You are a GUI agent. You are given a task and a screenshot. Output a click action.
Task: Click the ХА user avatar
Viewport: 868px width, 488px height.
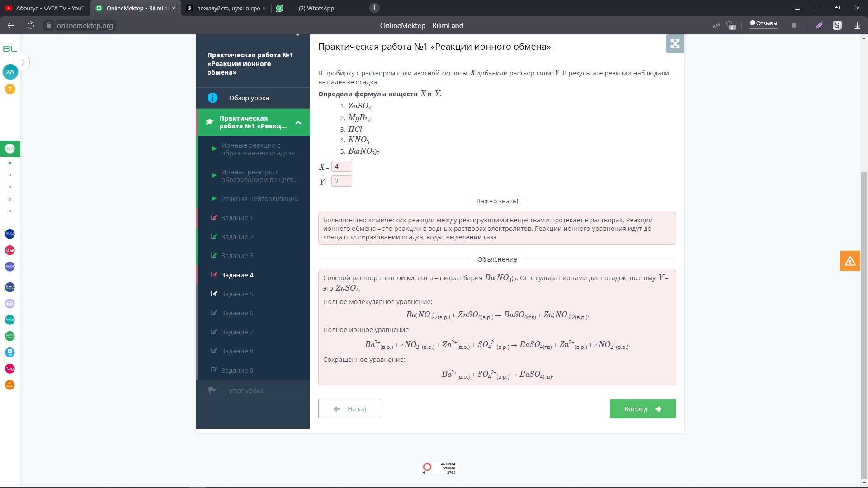[x=10, y=72]
